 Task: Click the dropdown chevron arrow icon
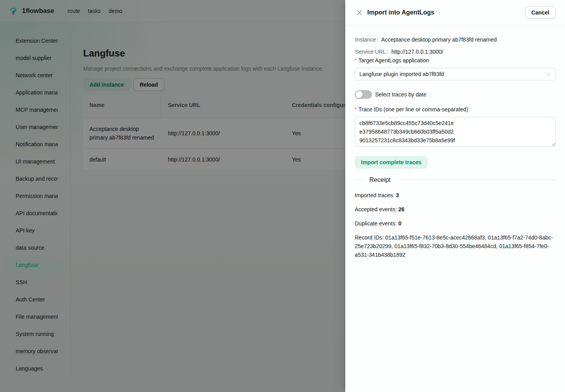pos(549,74)
